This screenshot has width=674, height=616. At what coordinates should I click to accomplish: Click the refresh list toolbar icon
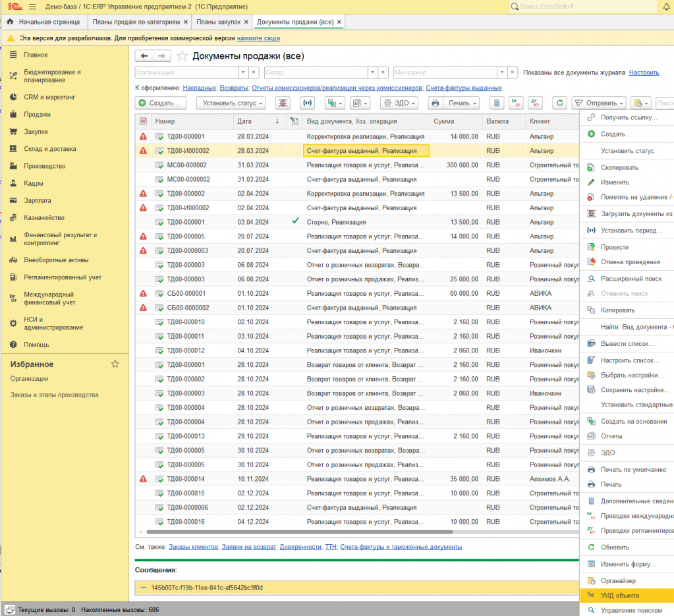[x=559, y=103]
